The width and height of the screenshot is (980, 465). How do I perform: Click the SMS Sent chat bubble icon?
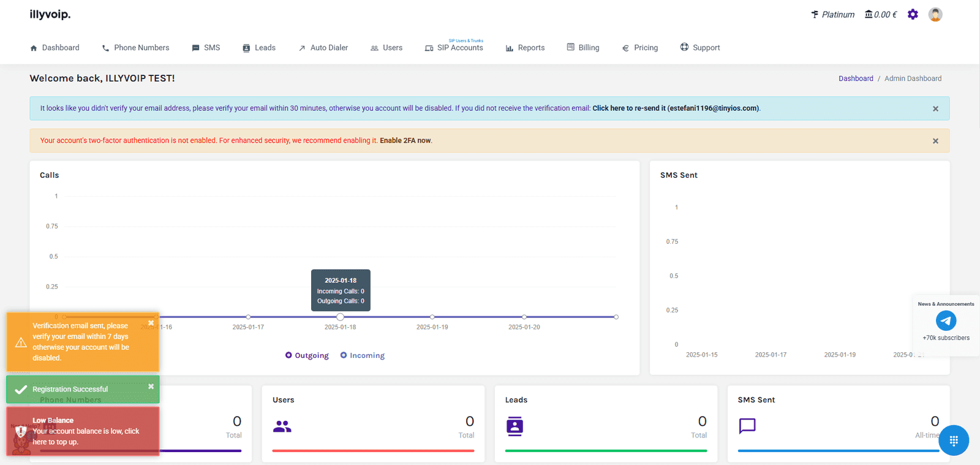pos(747,426)
